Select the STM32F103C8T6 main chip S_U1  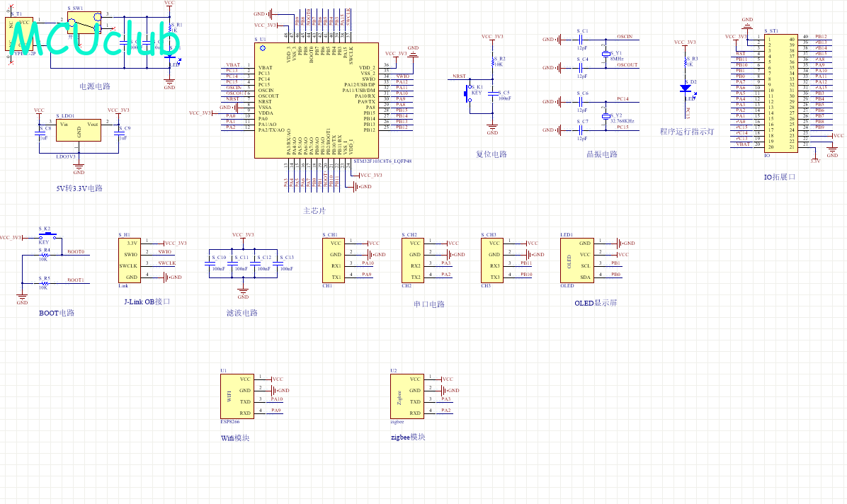tap(316, 101)
